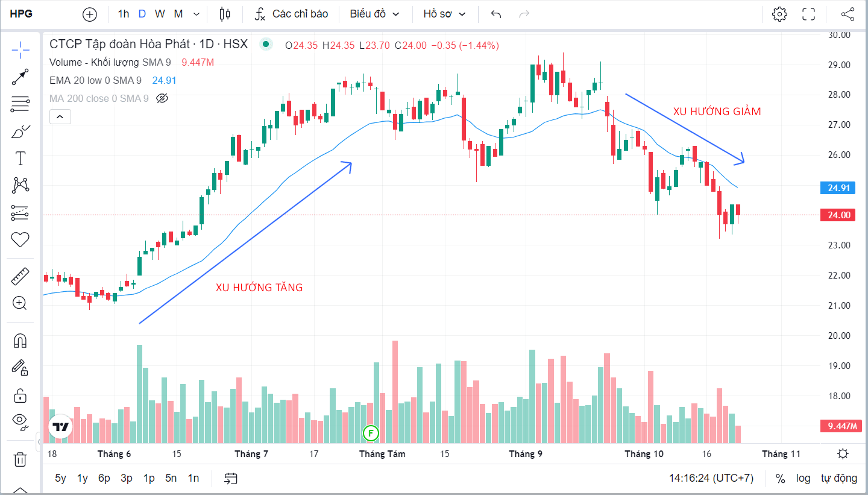Image resolution: width=868 pixels, height=495 pixels.
Task: Activate the zoom in tool
Action: [x=20, y=303]
